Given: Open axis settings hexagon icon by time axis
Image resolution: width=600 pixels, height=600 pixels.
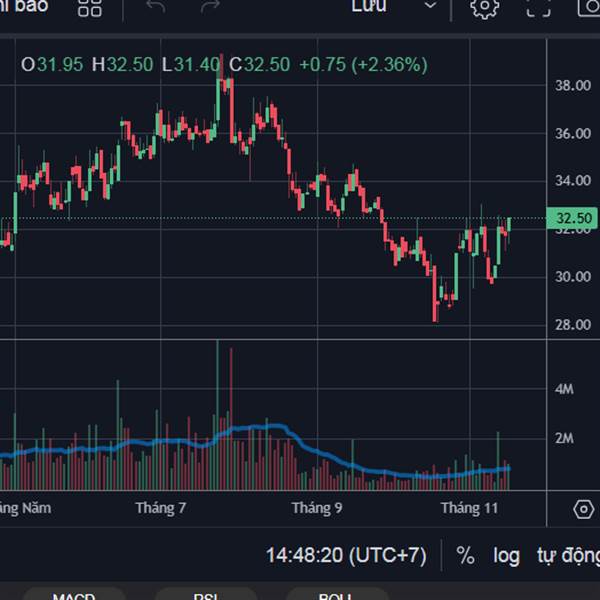Looking at the screenshot, I should (x=584, y=509).
